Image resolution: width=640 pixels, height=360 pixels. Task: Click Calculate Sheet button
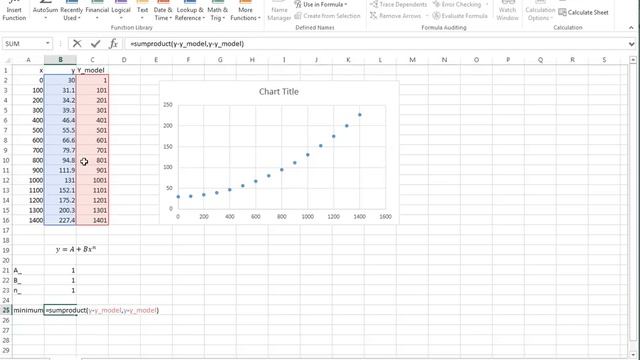click(x=583, y=13)
